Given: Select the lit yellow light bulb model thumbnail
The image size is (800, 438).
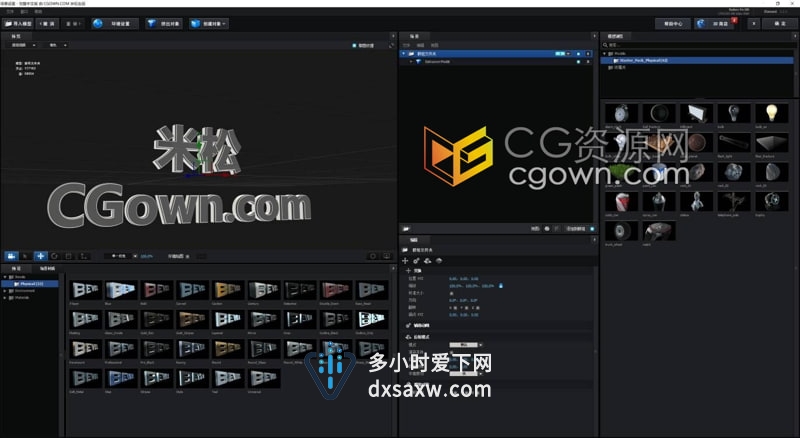Looking at the screenshot, I should (x=771, y=113).
